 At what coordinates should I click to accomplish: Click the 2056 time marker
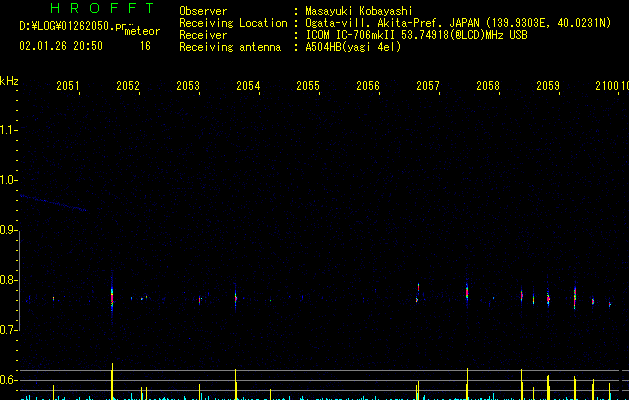tap(368, 85)
